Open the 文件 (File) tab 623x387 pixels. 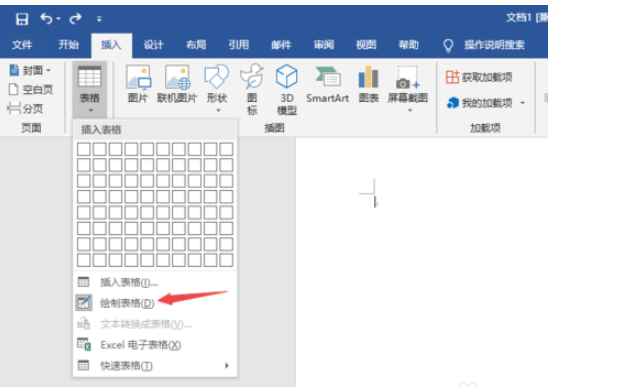pyautogui.click(x=22, y=45)
